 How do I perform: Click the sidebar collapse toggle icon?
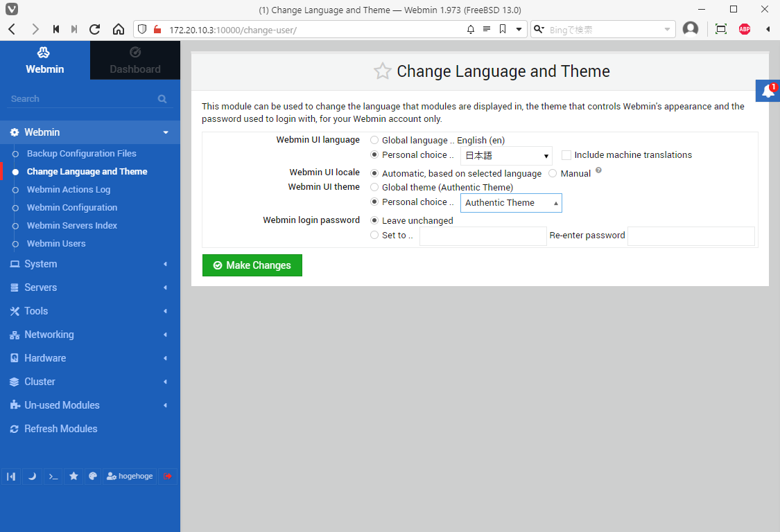11,477
